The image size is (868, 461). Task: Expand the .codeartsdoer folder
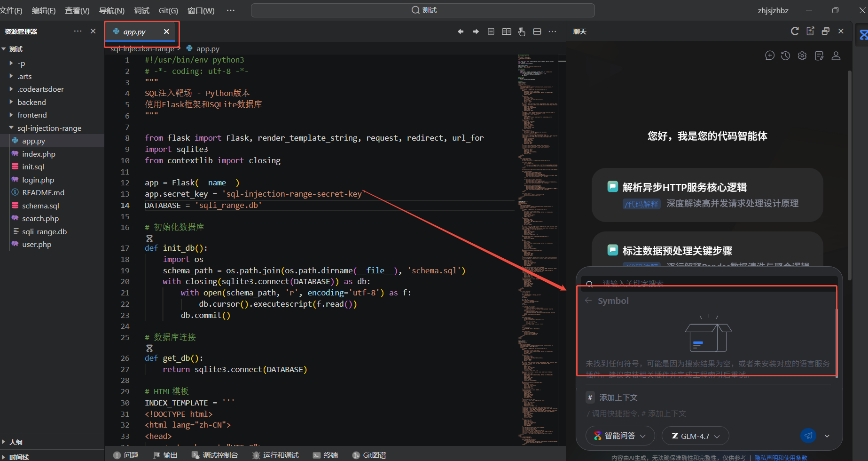click(x=11, y=89)
